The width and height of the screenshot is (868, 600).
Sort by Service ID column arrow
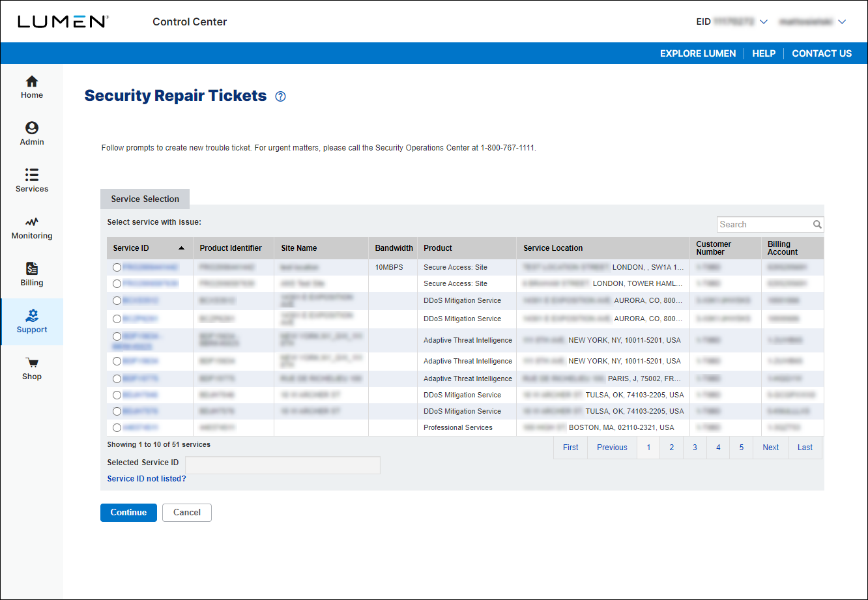tap(181, 248)
